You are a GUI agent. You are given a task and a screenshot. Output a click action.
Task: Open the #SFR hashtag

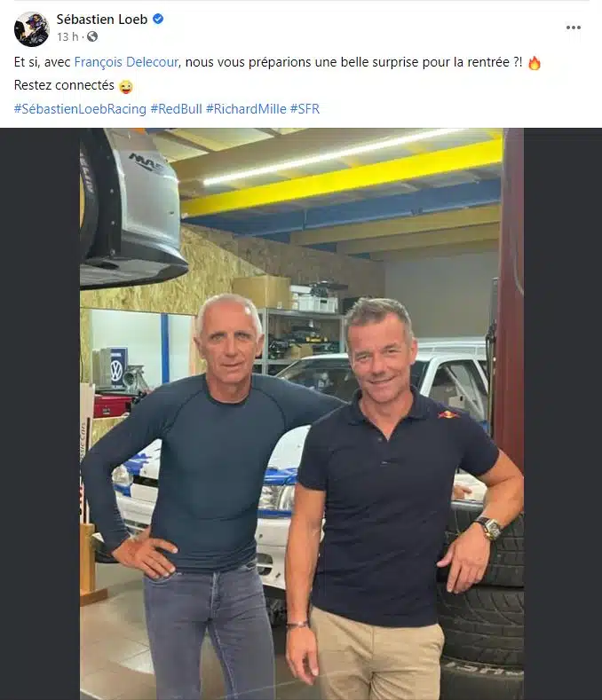pos(305,109)
